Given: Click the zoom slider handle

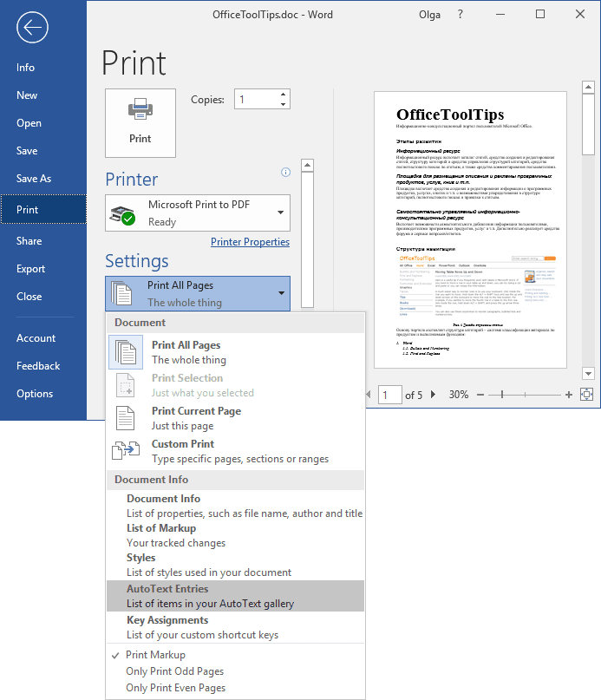Looking at the screenshot, I should 502,395.
